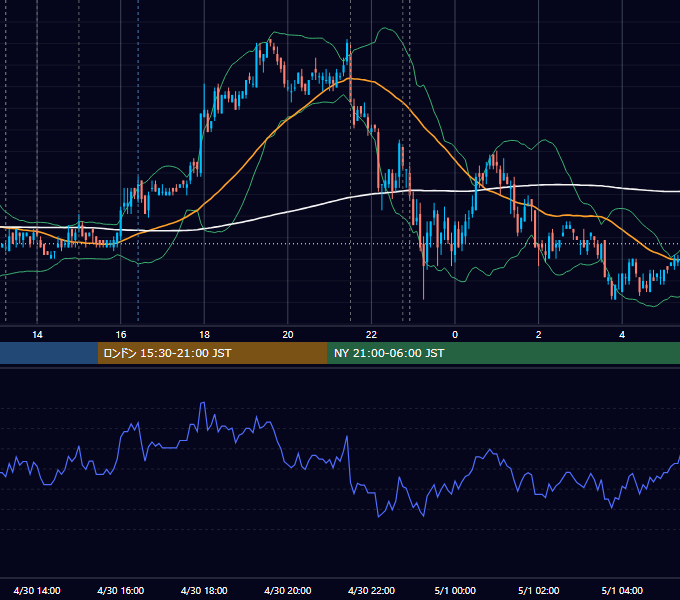Click the hour label 20 on the time axis
Image resolution: width=680 pixels, height=600 pixels.
288,335
